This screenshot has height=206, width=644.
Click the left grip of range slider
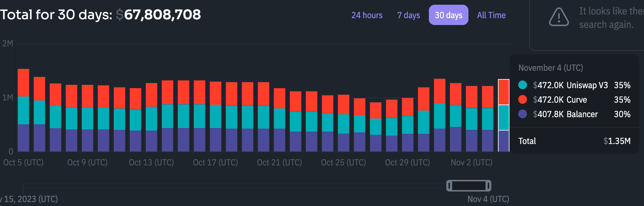(450, 186)
